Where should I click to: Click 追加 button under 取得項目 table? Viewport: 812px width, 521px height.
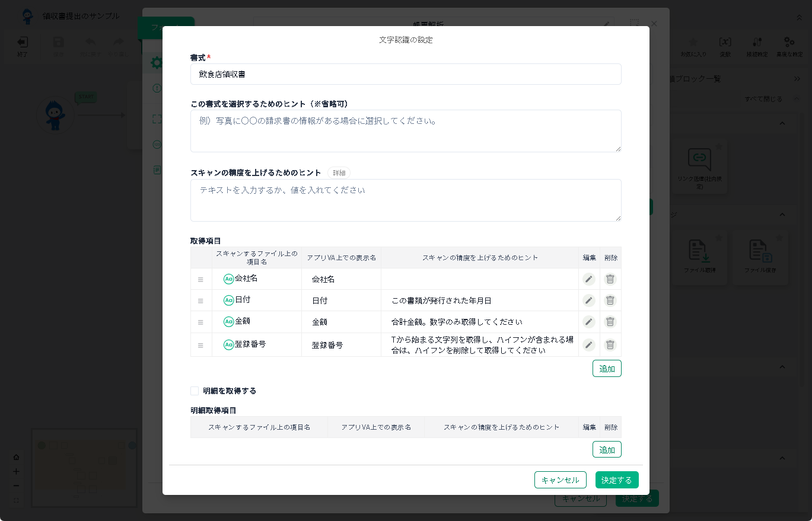click(x=606, y=369)
